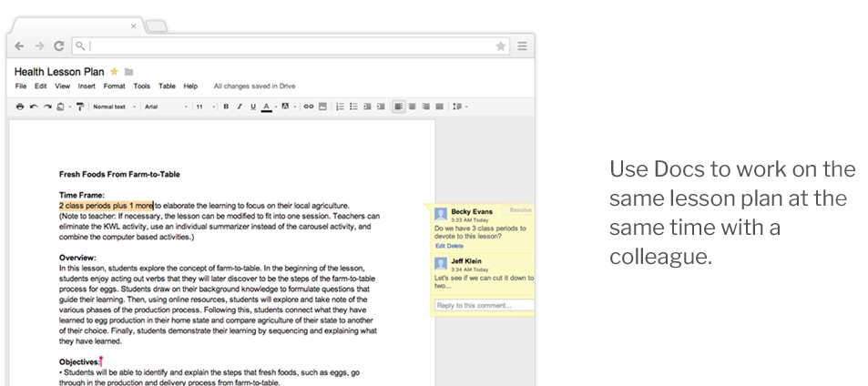This screenshot has height=386, width=868.
Task: Toggle italic formatting
Action: [240, 107]
